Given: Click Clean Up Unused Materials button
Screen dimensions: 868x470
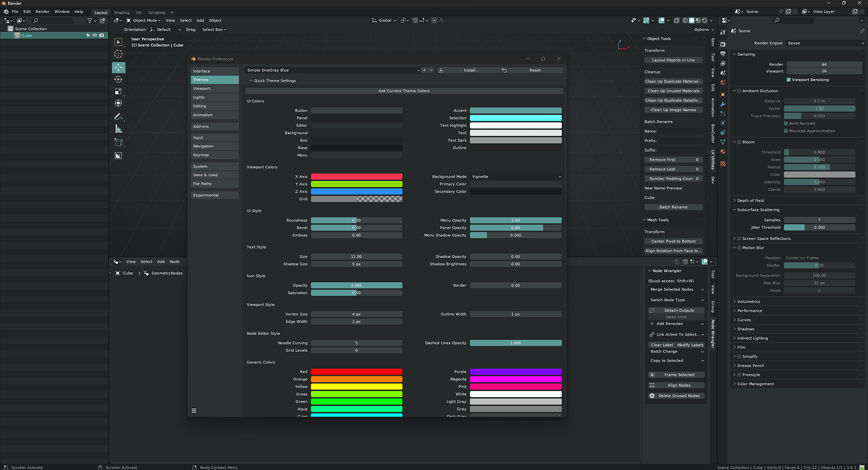Looking at the screenshot, I should [x=673, y=91].
